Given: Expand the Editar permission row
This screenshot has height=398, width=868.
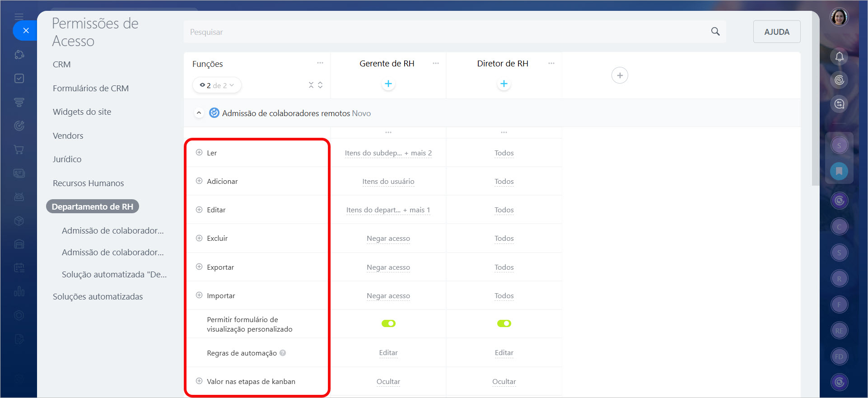Looking at the screenshot, I should click(x=199, y=210).
